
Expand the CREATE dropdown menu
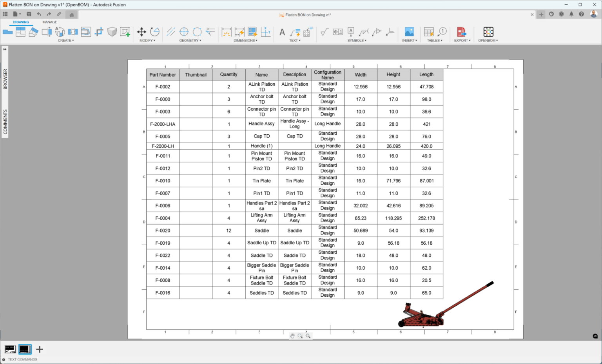(x=66, y=40)
